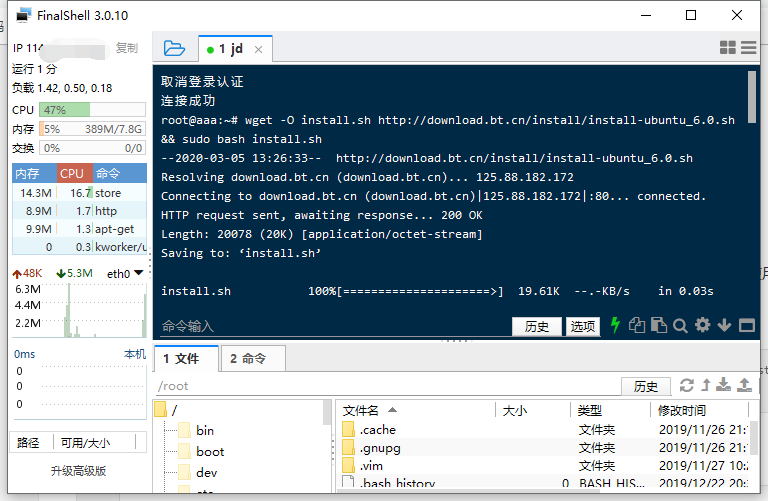Viewport: 768px width, 501px height.
Task: Select the dev folder in tree
Action: coord(207,473)
